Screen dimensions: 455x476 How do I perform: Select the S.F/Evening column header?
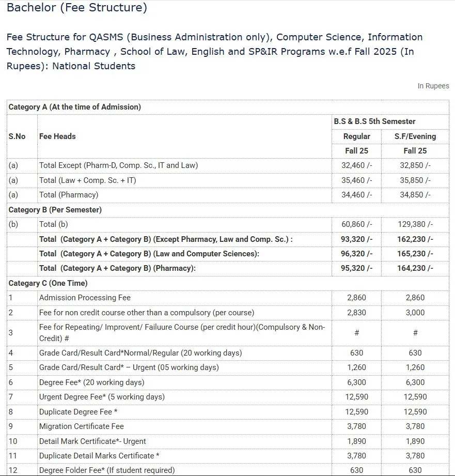click(415, 136)
